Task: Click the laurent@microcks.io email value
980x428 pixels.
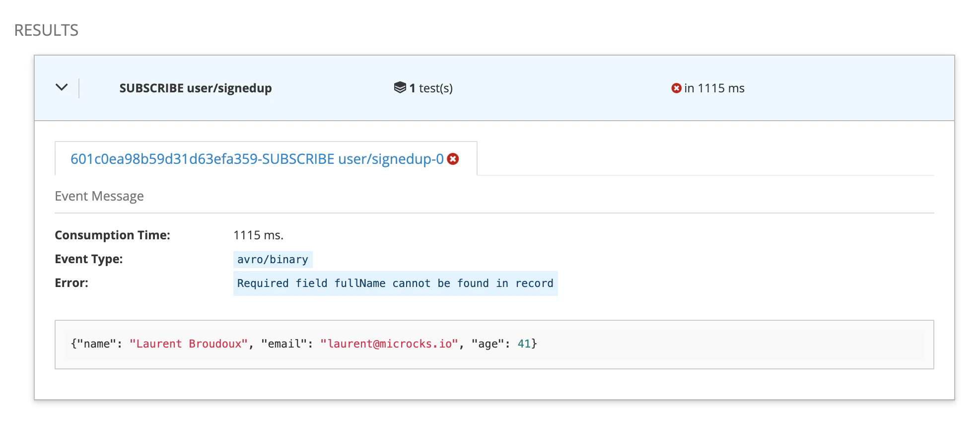Action: 389,344
